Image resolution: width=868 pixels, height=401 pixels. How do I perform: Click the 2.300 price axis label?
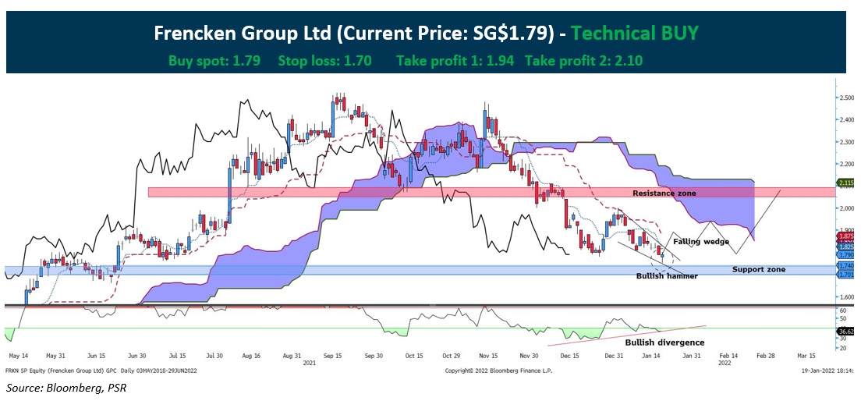coord(849,142)
